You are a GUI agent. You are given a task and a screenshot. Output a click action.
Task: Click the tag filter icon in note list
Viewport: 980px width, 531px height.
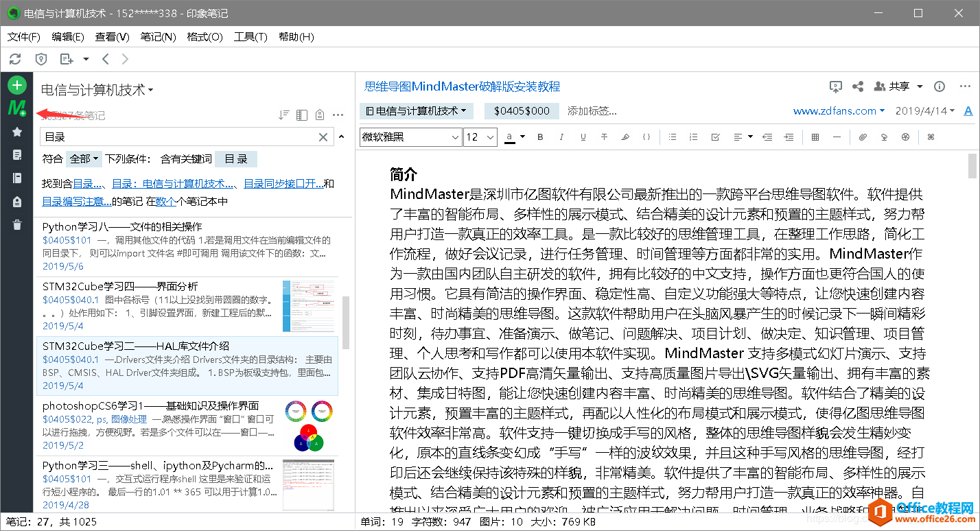coord(320,115)
